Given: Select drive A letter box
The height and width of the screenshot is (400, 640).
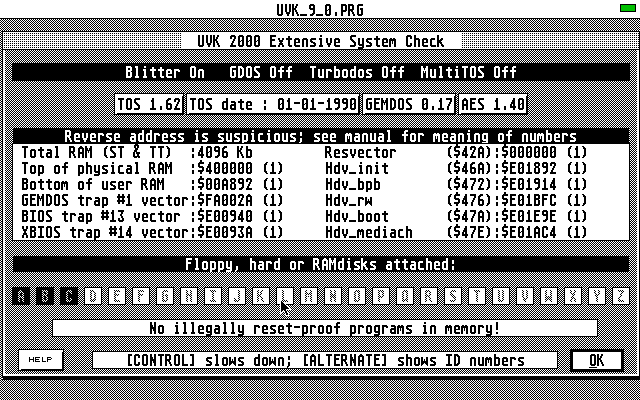Looking at the screenshot, I should click(x=21, y=296).
